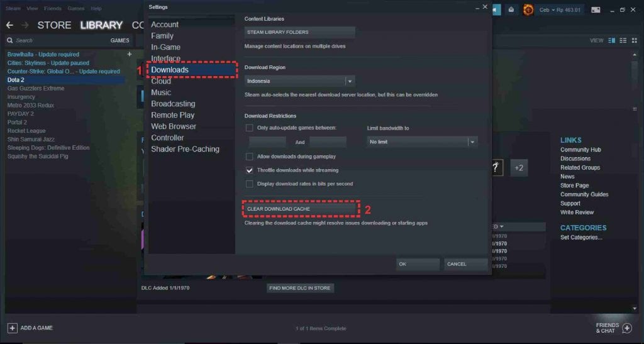The width and height of the screenshot is (644, 344).
Task: Click the +2 achievements tile
Action: [519, 167]
